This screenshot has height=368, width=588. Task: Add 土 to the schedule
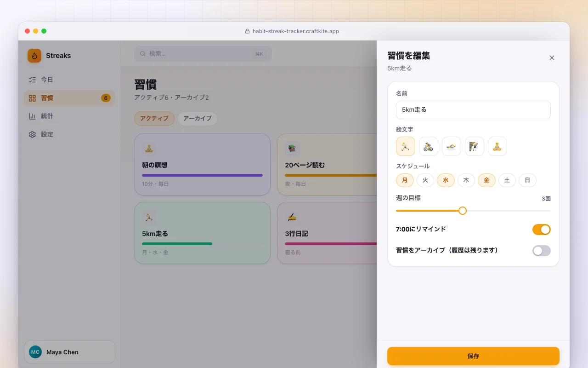coord(507,180)
